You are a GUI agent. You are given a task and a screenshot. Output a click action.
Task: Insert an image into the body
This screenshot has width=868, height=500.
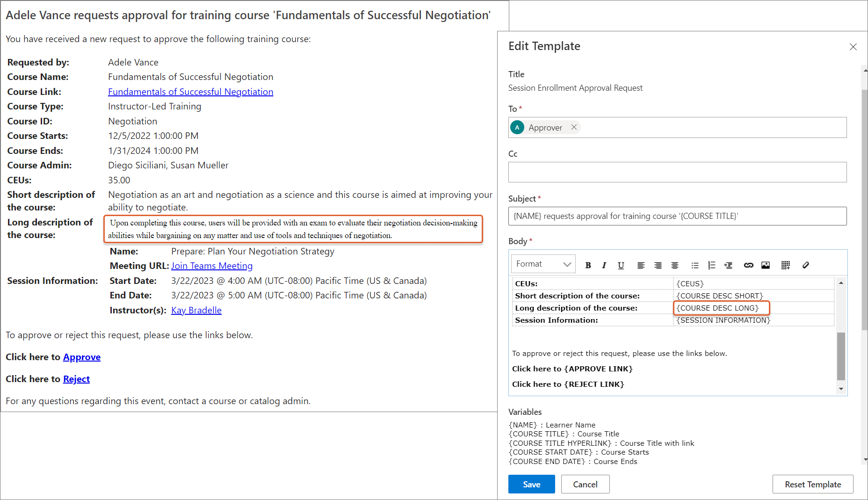click(766, 265)
